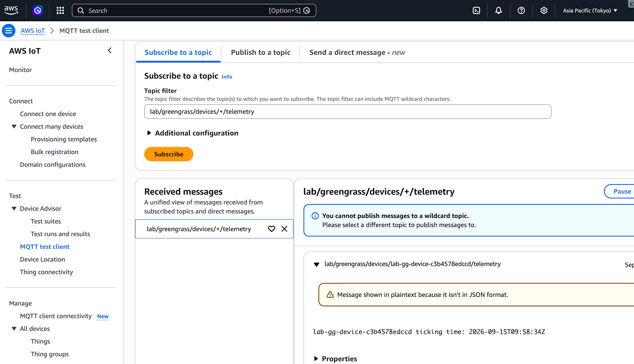Viewport: 634px width, 364px height.
Task: Launch the CloudShell terminal icon
Action: click(476, 10)
